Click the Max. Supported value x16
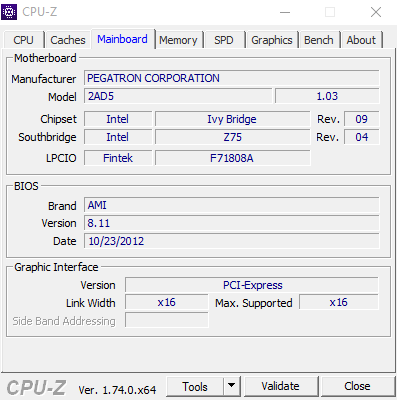 point(339,302)
